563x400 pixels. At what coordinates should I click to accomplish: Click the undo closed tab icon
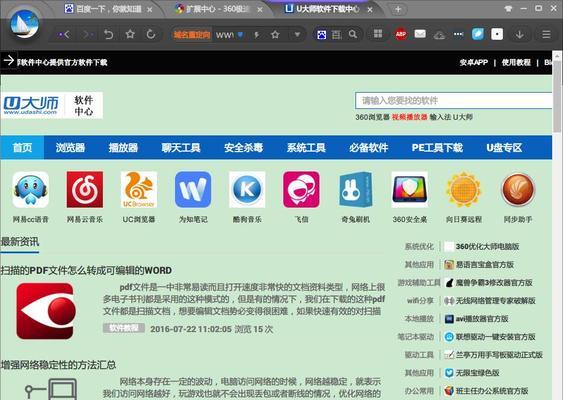click(x=109, y=34)
